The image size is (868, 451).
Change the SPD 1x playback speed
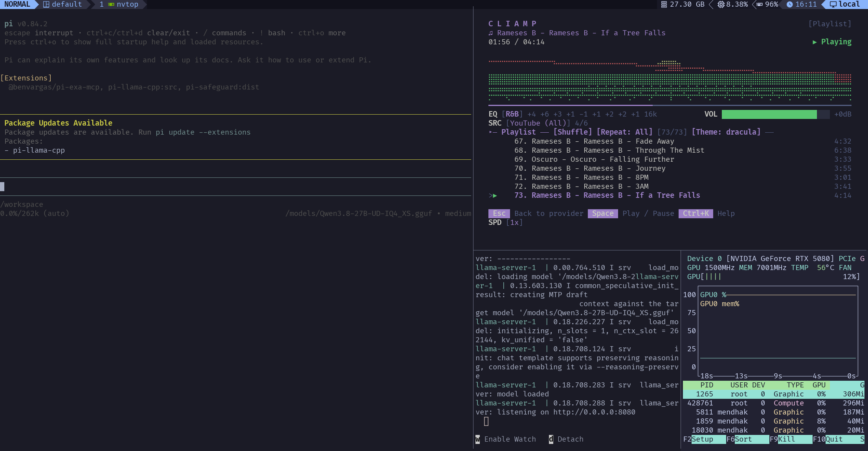[514, 223]
